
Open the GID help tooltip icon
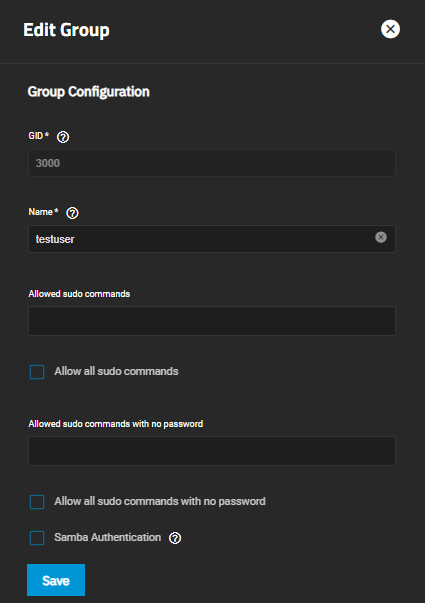(x=63, y=137)
